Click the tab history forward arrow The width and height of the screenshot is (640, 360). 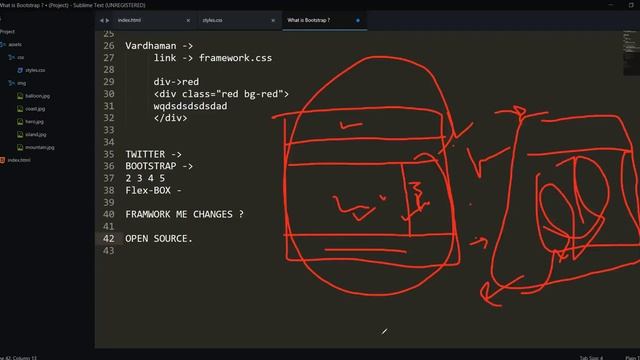pos(107,20)
